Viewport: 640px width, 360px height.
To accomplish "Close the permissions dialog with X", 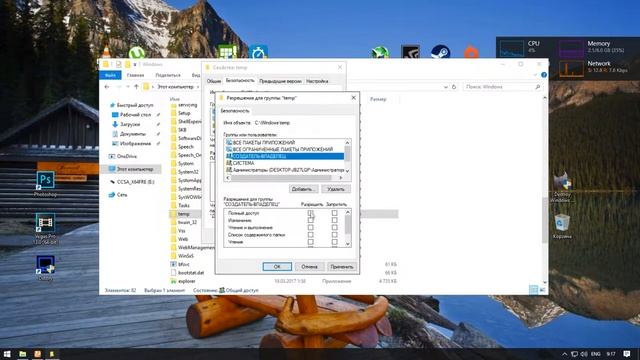I will [353, 98].
